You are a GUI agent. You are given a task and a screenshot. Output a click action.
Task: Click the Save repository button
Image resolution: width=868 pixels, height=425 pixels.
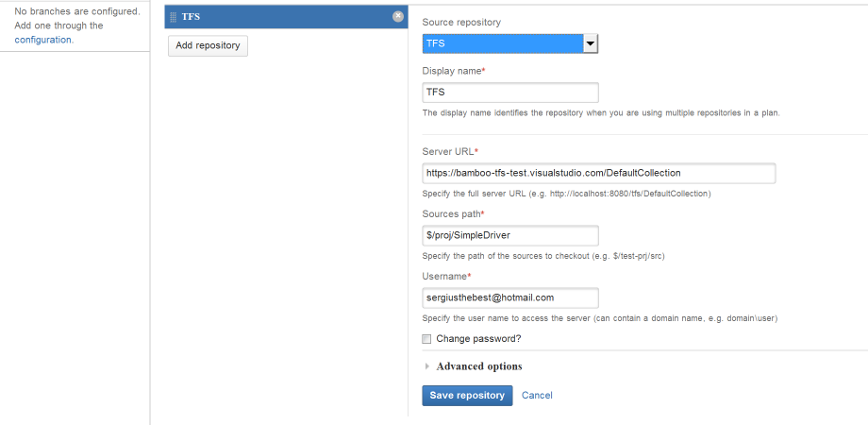tap(467, 396)
